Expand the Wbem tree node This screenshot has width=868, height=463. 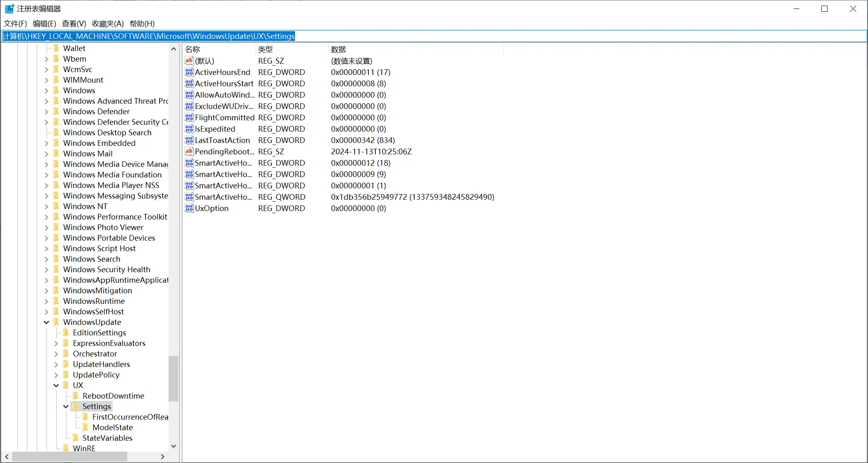pyautogui.click(x=46, y=59)
